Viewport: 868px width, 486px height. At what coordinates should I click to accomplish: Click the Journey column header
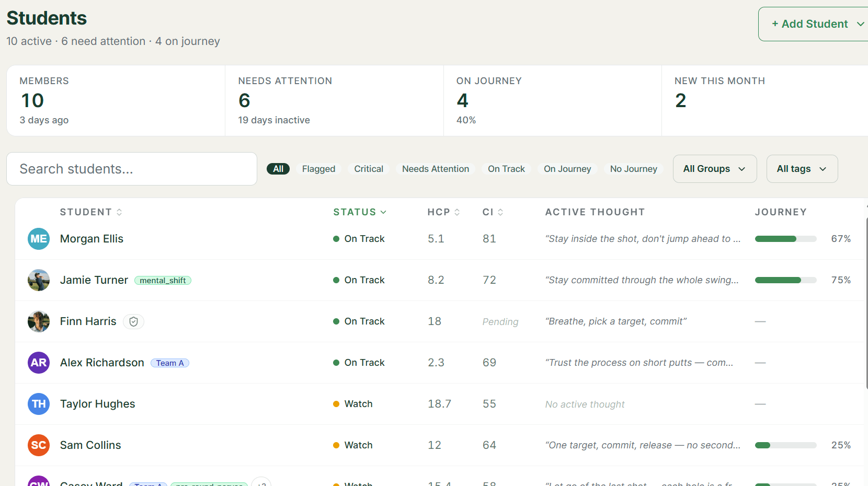(x=781, y=212)
